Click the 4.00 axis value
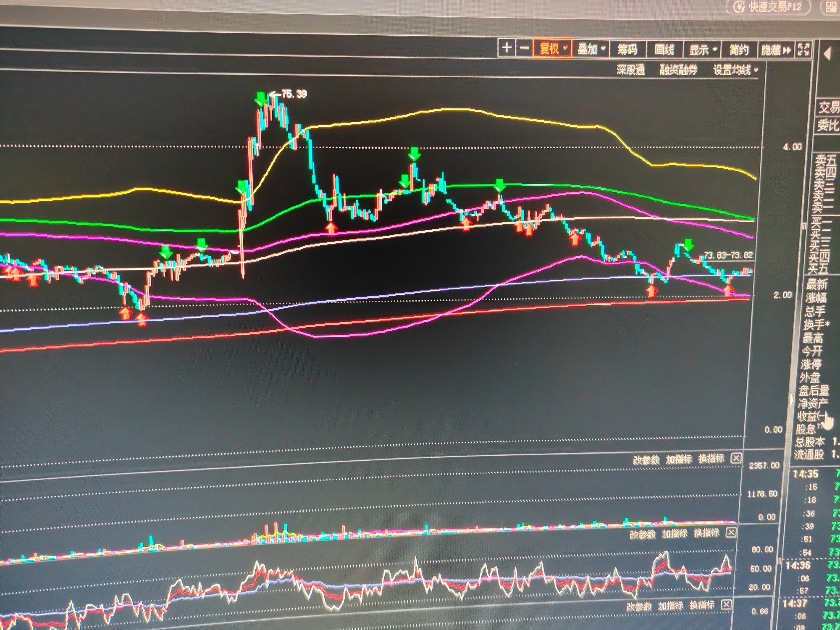 (792, 147)
